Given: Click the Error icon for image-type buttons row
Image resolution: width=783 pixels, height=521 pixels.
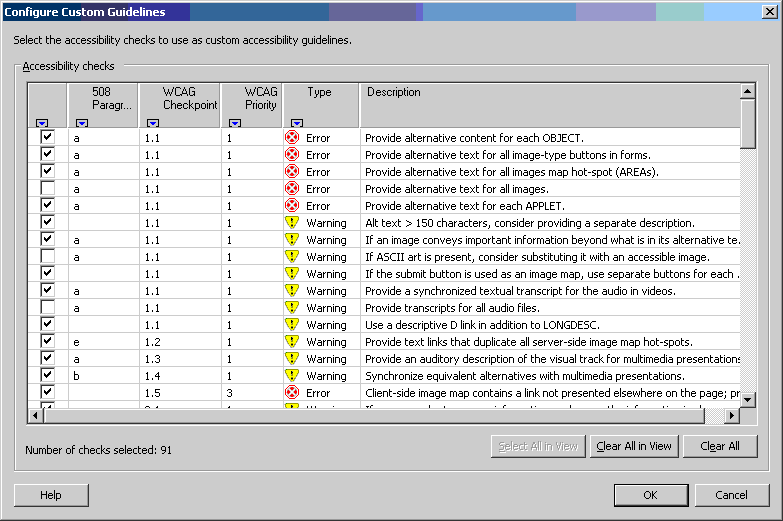Looking at the screenshot, I should [292, 155].
